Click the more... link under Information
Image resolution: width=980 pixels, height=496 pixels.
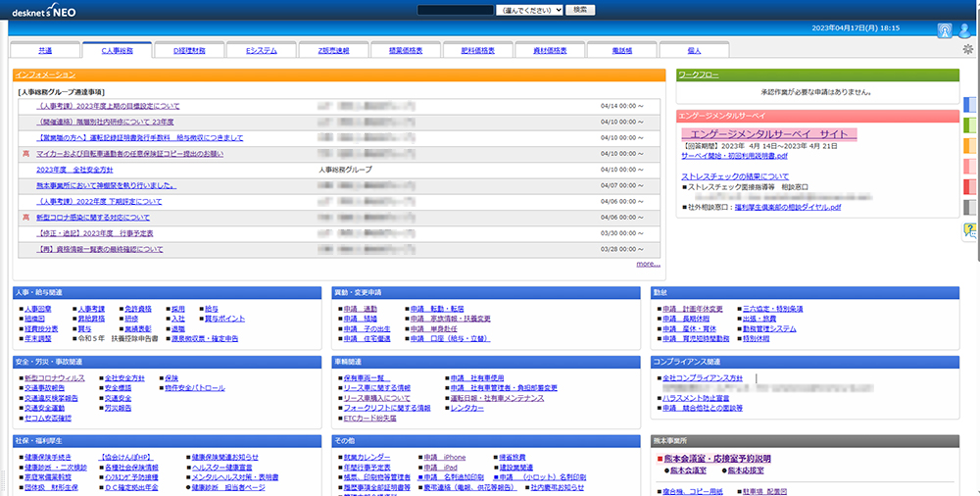(x=648, y=264)
